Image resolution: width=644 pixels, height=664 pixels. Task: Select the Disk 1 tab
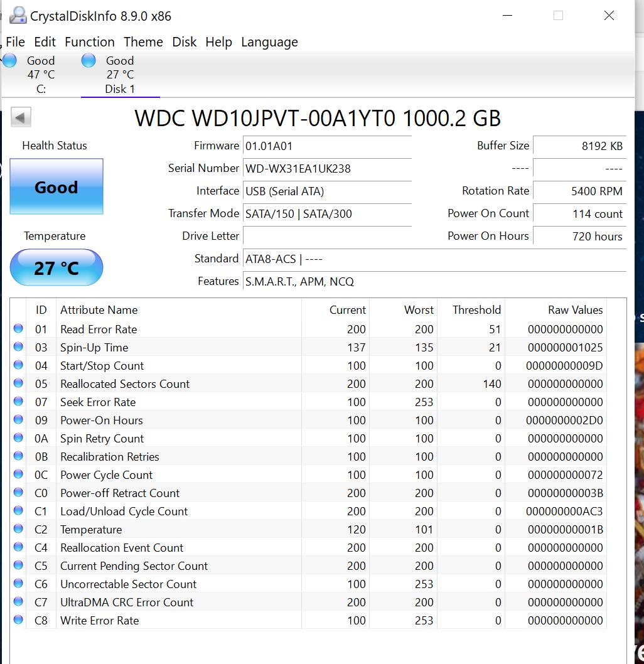click(x=121, y=75)
